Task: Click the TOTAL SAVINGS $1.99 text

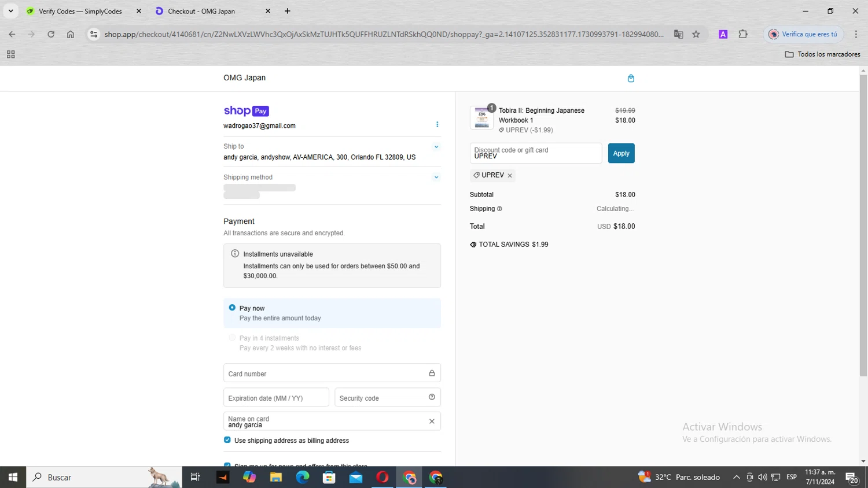Action: coord(513,245)
